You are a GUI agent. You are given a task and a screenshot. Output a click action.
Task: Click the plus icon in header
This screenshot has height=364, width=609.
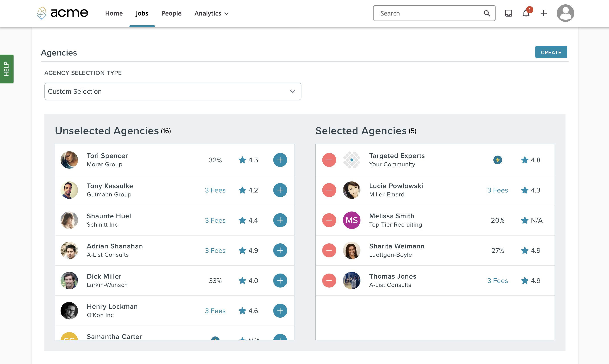click(543, 13)
